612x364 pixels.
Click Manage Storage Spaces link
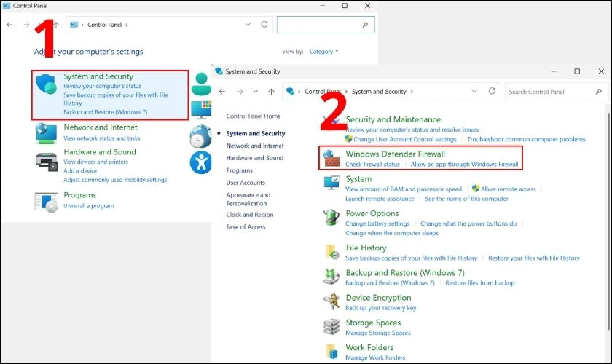click(x=378, y=333)
